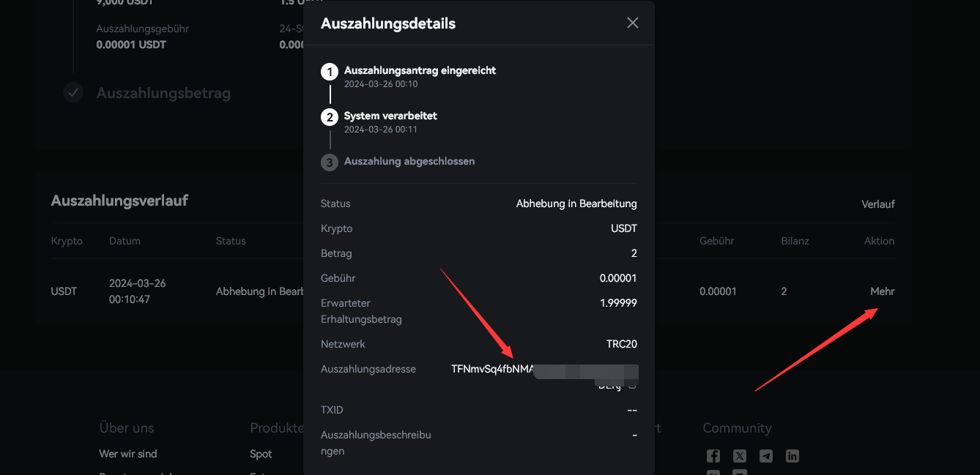Click step 2 circle System verarbeitet
The height and width of the screenshot is (475, 980).
tap(330, 117)
